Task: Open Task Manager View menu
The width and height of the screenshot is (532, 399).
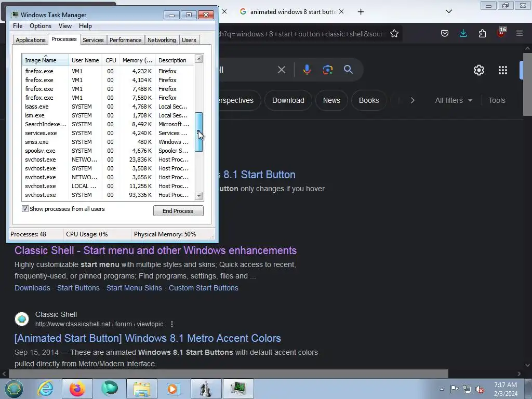Action: coord(65,26)
